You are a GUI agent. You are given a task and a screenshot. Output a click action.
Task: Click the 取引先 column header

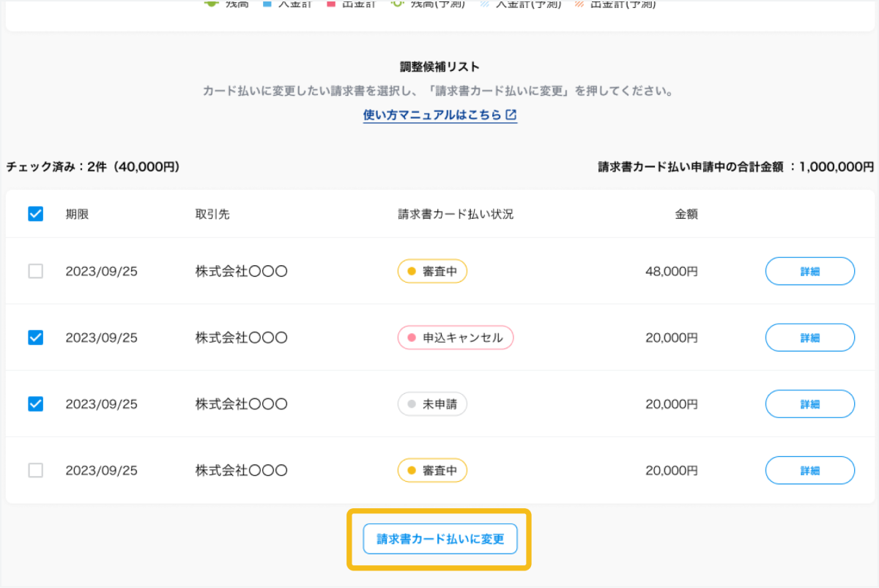[x=212, y=215]
